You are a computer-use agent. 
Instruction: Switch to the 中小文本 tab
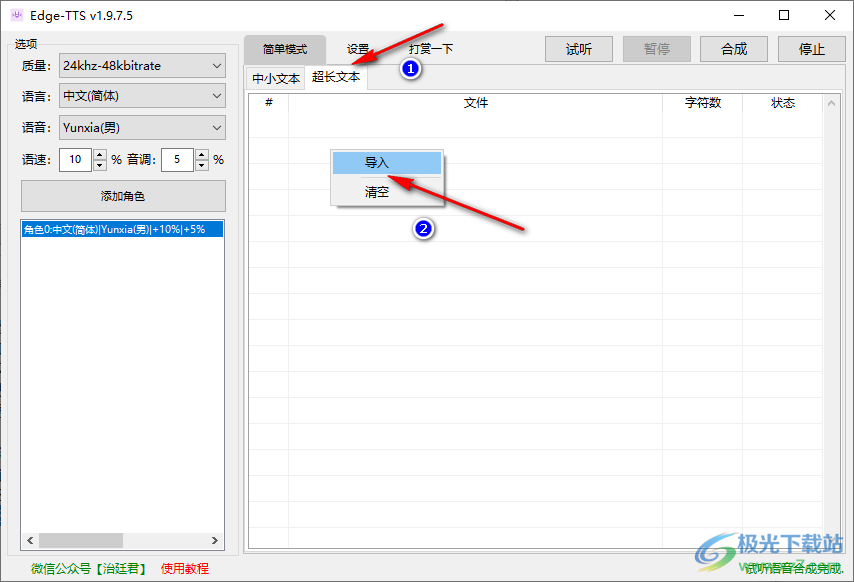(x=276, y=78)
